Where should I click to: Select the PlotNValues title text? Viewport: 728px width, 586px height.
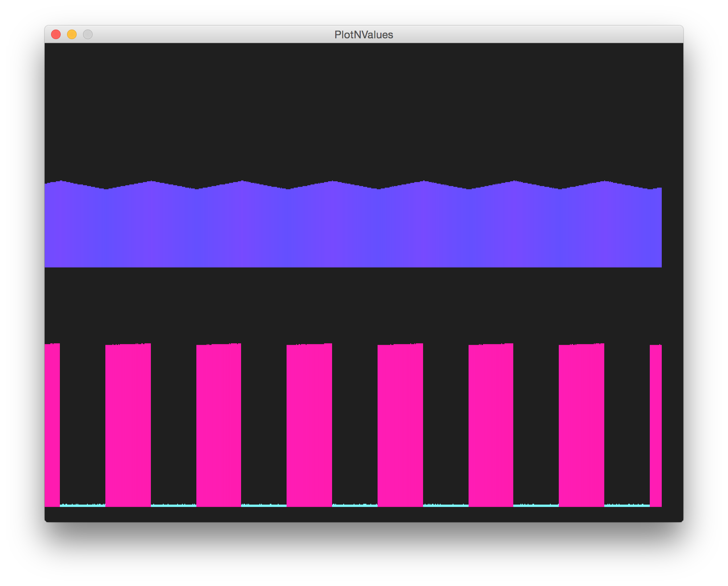(364, 35)
